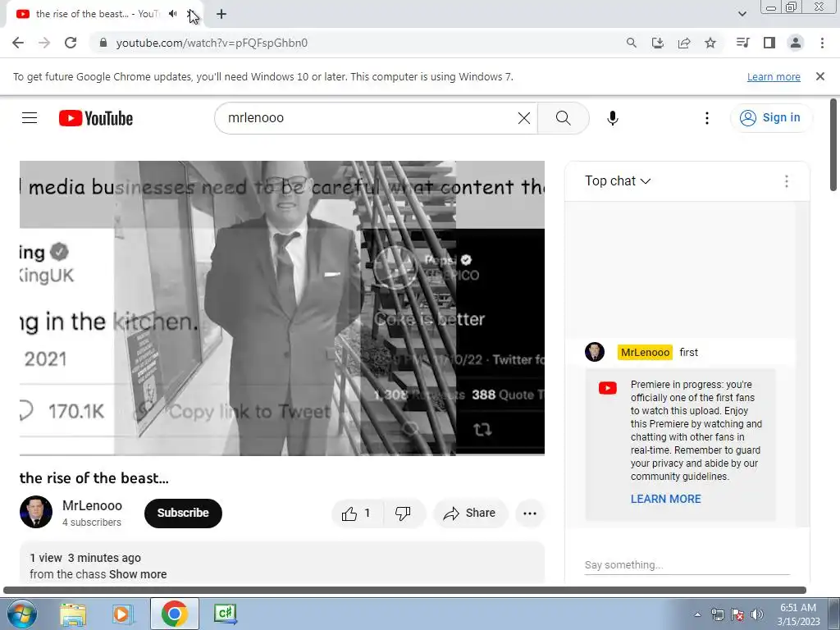Viewport: 840px width, 630px height.
Task: Open a new tab with the plus button
Action: (221, 15)
